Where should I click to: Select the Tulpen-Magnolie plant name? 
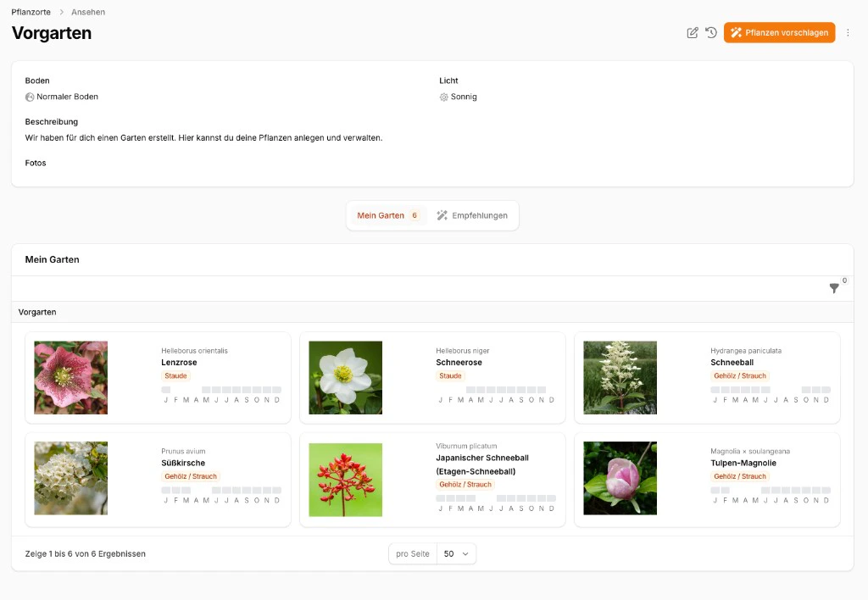point(743,464)
